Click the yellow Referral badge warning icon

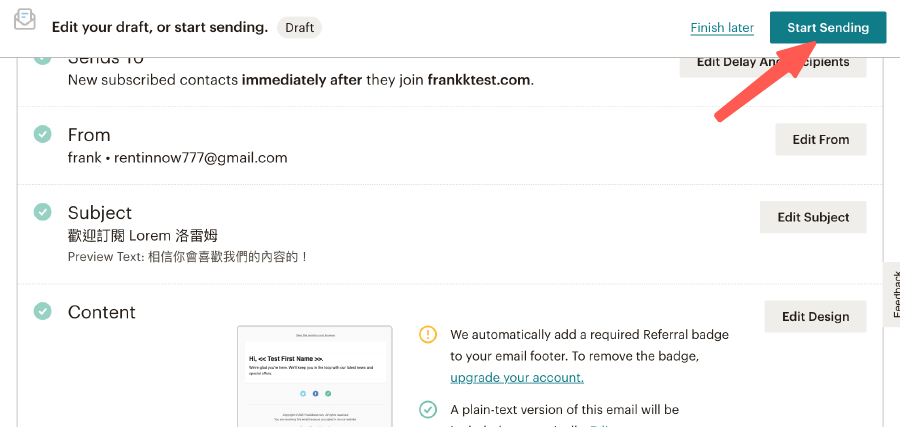pos(428,334)
